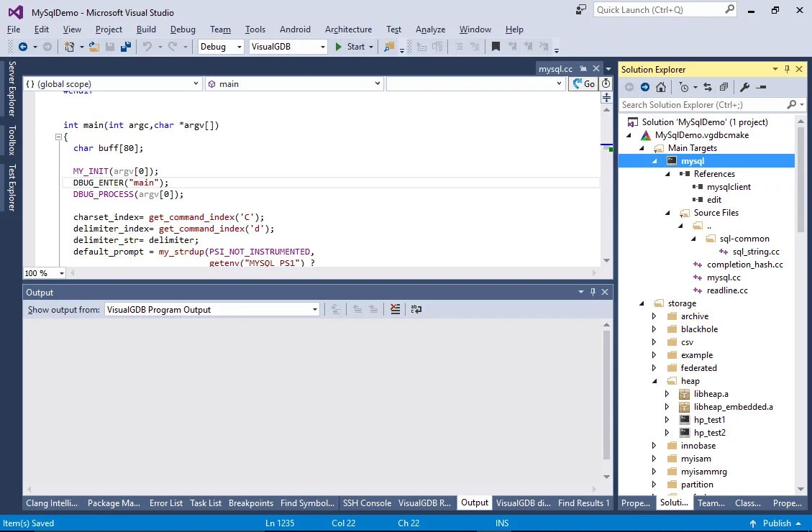The width and height of the screenshot is (812, 532).
Task: Click the Forward arrow in Solution Explorer
Action: coord(644,87)
